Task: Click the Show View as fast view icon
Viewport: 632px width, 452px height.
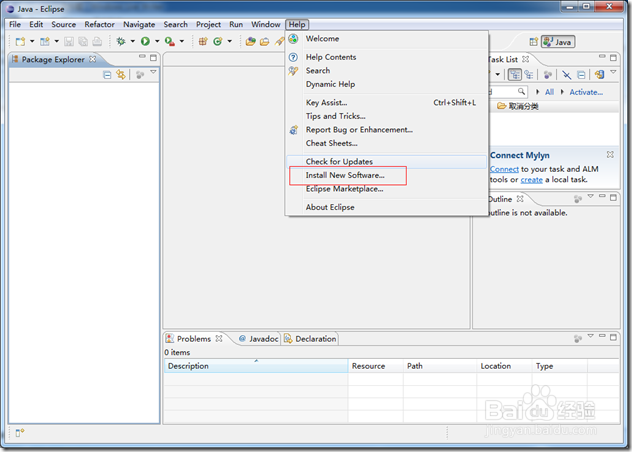Action: (x=20, y=433)
